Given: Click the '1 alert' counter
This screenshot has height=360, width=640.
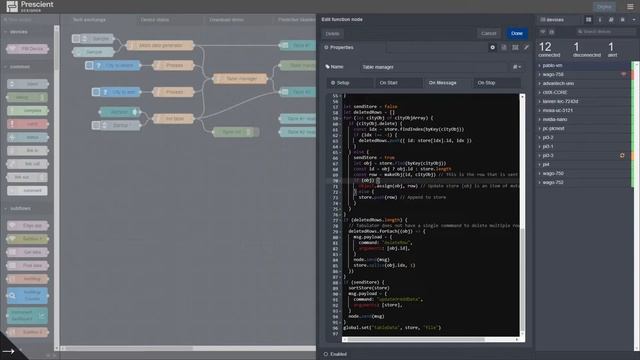Looking at the screenshot, I should 612,49.
